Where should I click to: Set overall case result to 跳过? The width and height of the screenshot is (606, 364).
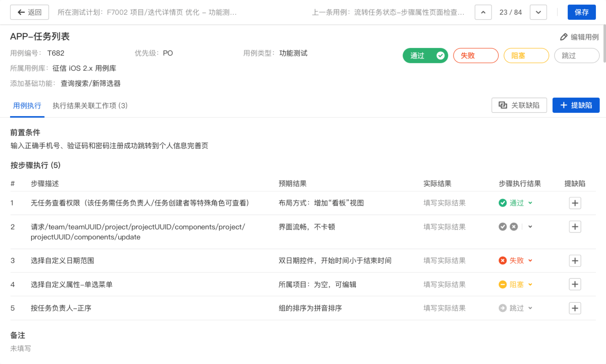576,56
